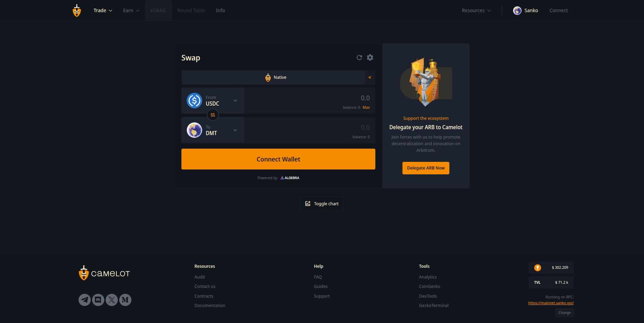Swap the From and To tokens
Image resolution: width=644 pixels, height=323 pixels.
point(213,115)
